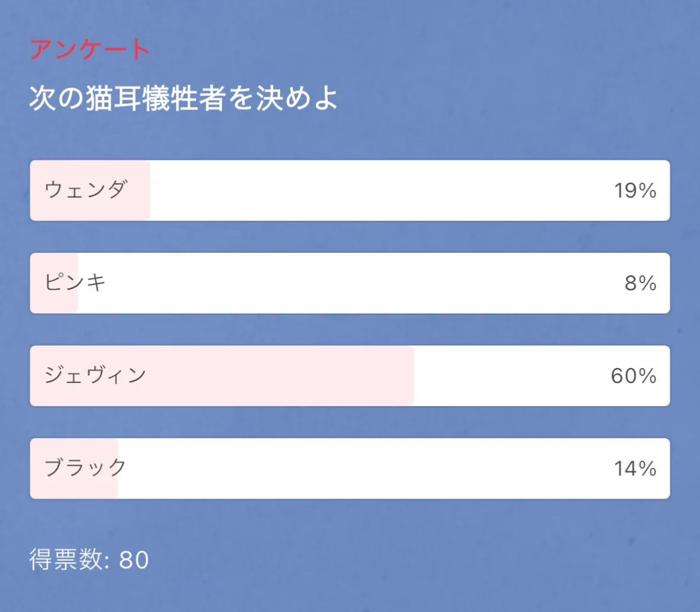Choose the ピンキ poll option label
Viewport: 700px width, 612px height.
tap(75, 283)
